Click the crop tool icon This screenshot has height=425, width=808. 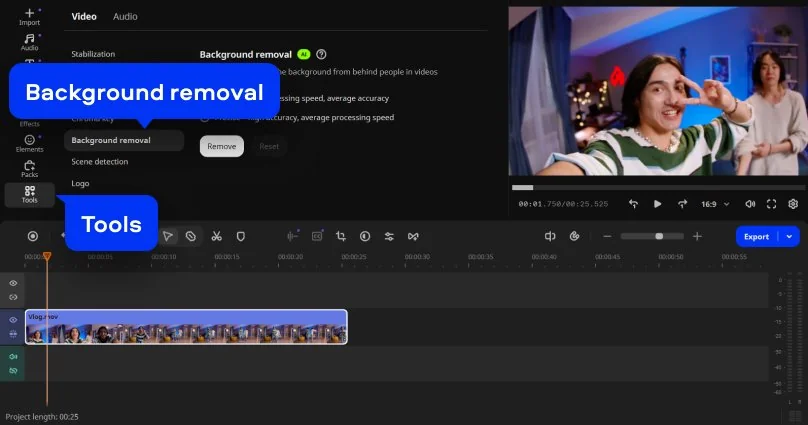[341, 236]
